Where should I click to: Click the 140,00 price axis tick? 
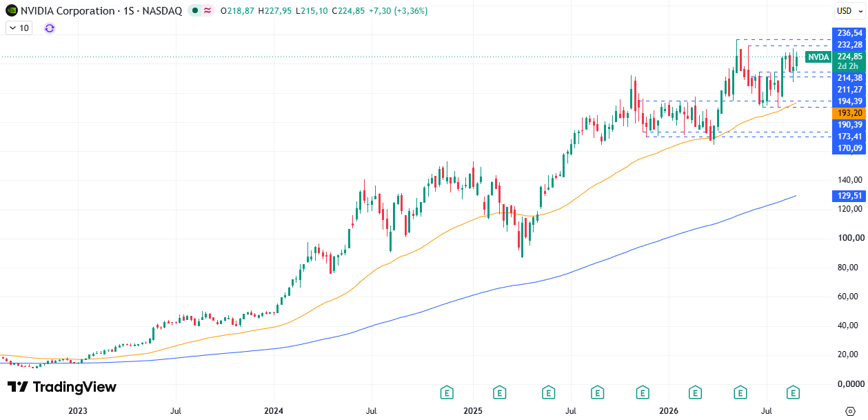pos(851,180)
